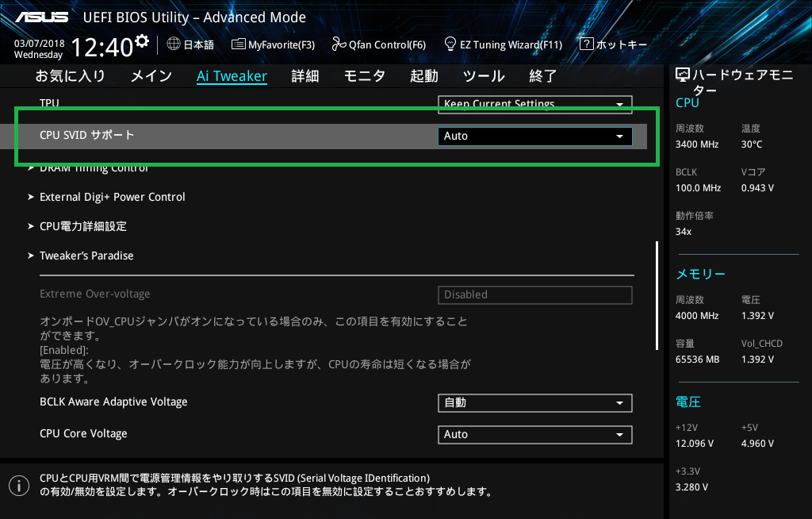Click the Qfan Control fan icon

[x=339, y=44]
